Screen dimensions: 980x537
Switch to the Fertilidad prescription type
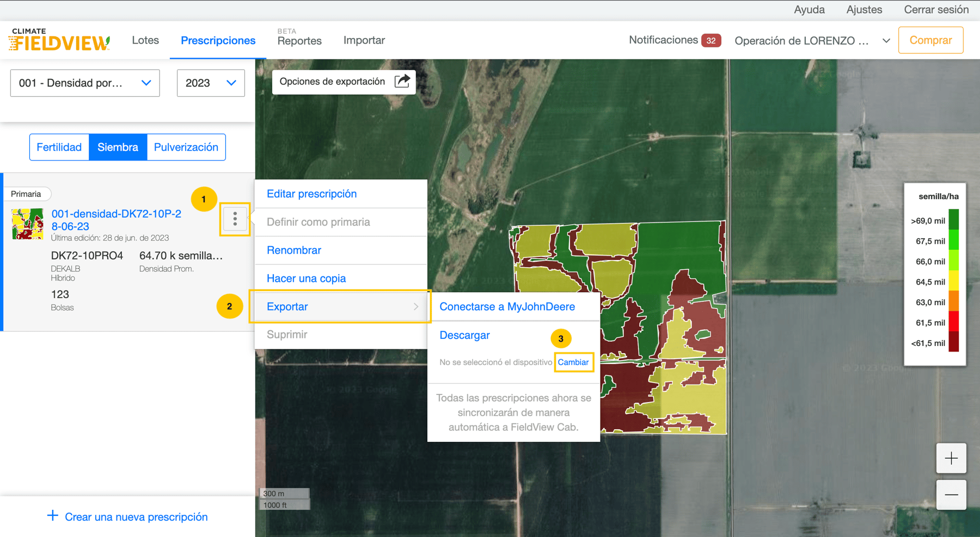[x=59, y=147]
